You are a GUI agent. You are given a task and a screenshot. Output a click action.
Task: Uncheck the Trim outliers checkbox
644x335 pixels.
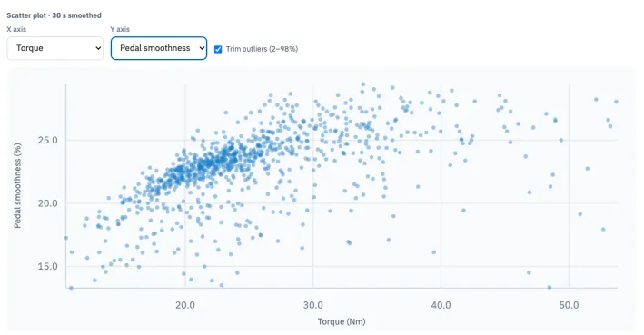pos(218,49)
